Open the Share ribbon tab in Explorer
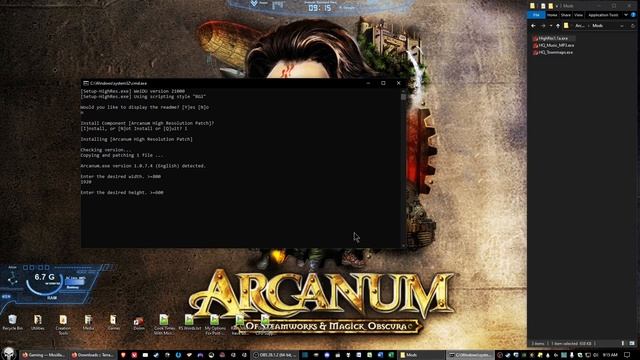Screen dimensions: 640x360 coord(566,15)
